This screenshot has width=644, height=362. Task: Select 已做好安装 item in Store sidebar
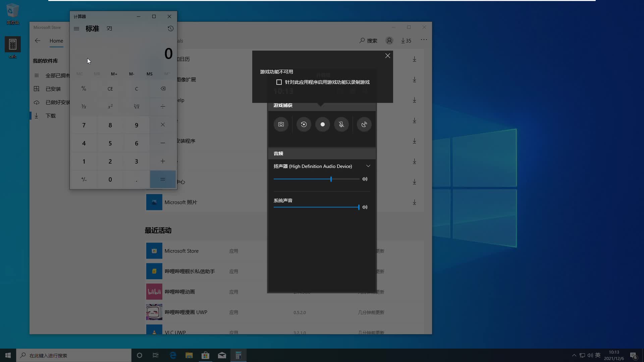[x=50, y=102]
